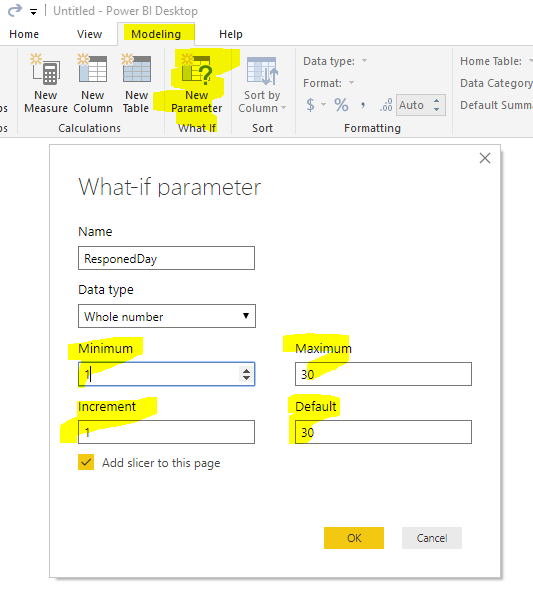
Task: Click the New Parameter What If icon
Action: [x=197, y=70]
